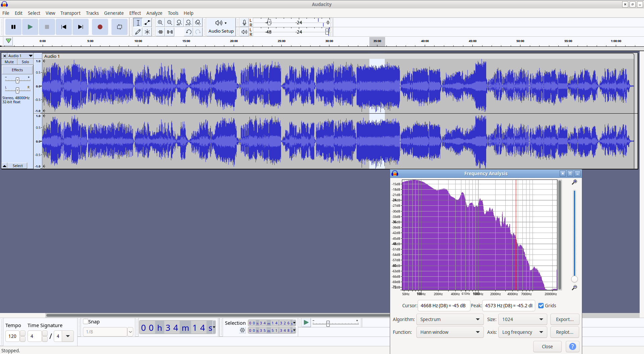644x354 pixels.
Task: Open the Size 1024 dropdown
Action: coord(522,319)
